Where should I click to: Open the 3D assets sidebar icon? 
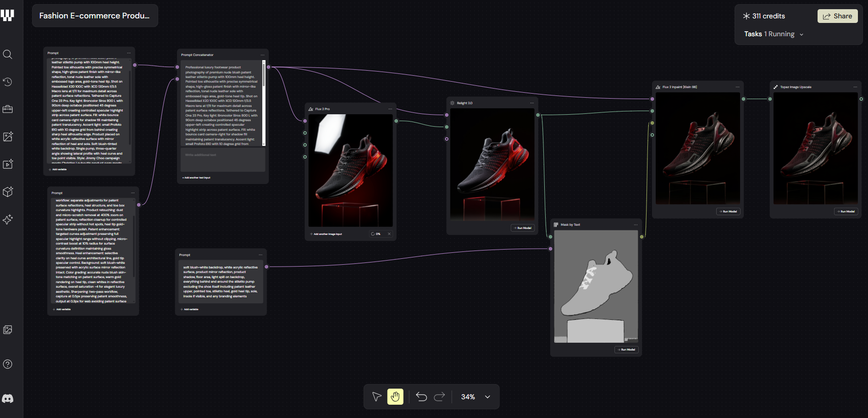click(7, 191)
